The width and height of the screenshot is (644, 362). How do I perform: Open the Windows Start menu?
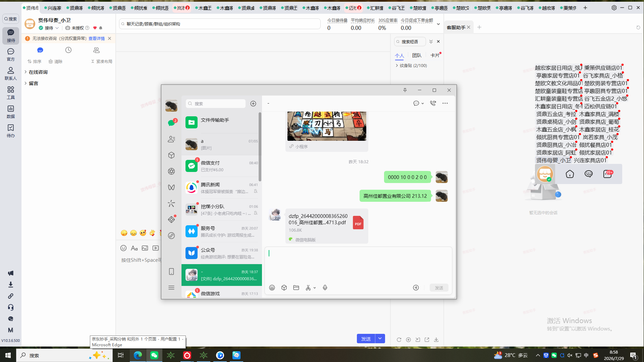(x=8, y=355)
